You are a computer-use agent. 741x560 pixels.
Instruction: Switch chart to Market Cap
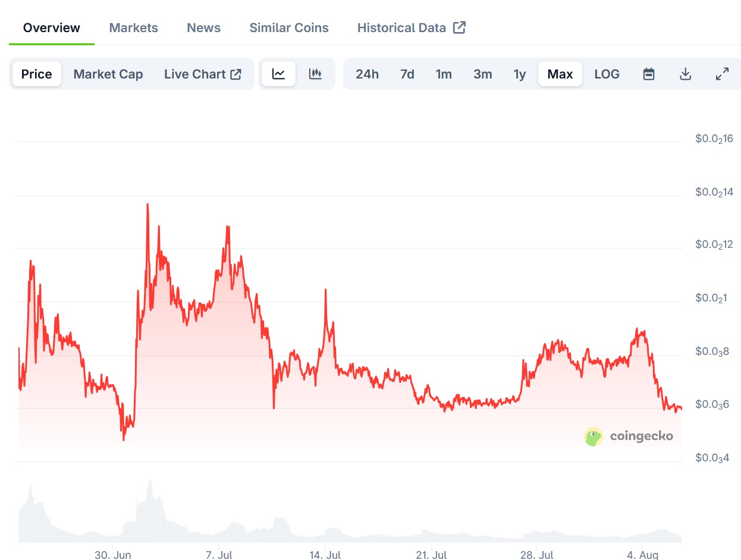point(108,74)
